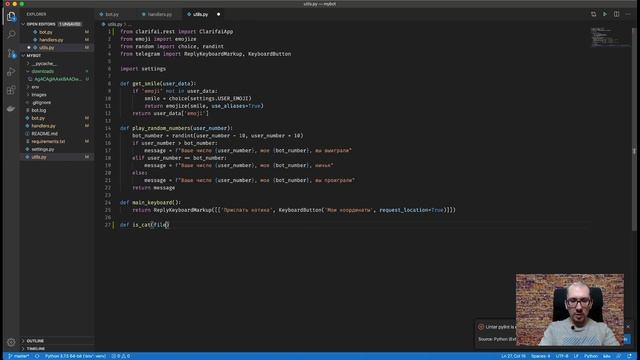The height and width of the screenshot is (360, 640).
Task: Open the Explorer view in activity bar
Action: click(11, 17)
